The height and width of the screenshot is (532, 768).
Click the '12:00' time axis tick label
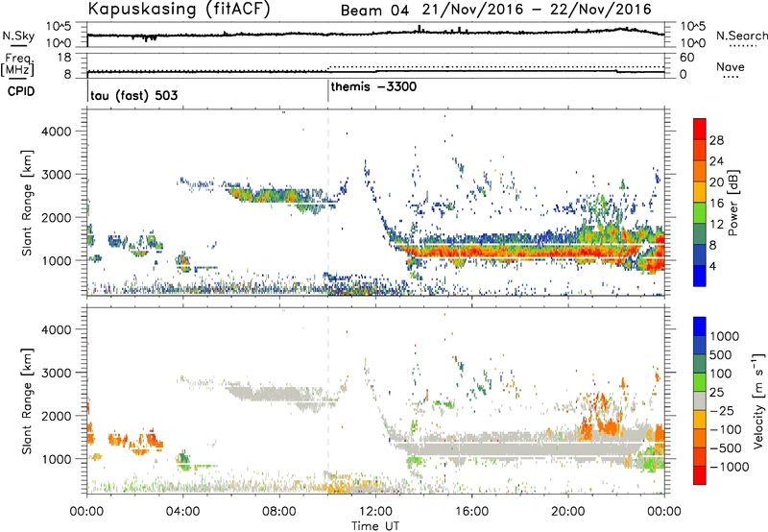(375, 512)
